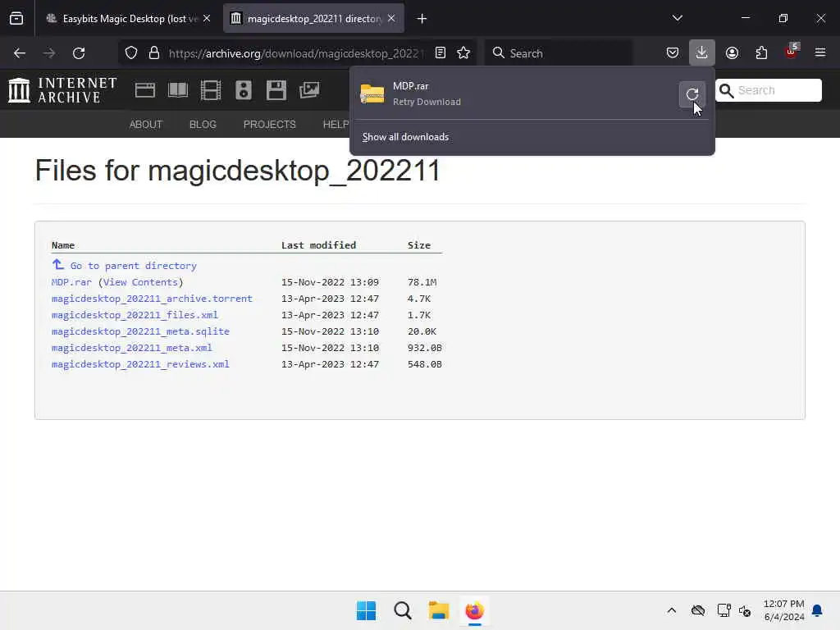Open Internet Archive Images icon
This screenshot has width=840, height=630.
pyautogui.click(x=309, y=90)
